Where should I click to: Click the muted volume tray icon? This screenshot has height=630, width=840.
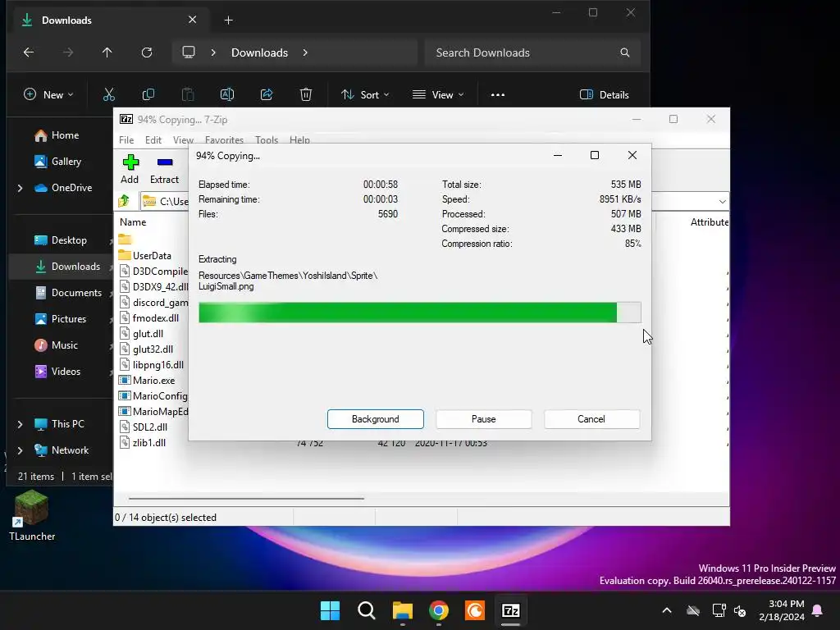click(741, 610)
